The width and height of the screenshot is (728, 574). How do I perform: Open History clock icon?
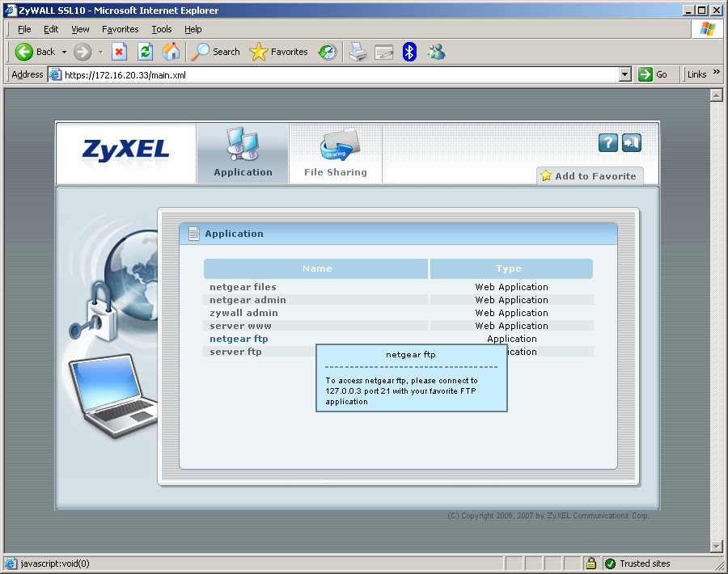328,52
